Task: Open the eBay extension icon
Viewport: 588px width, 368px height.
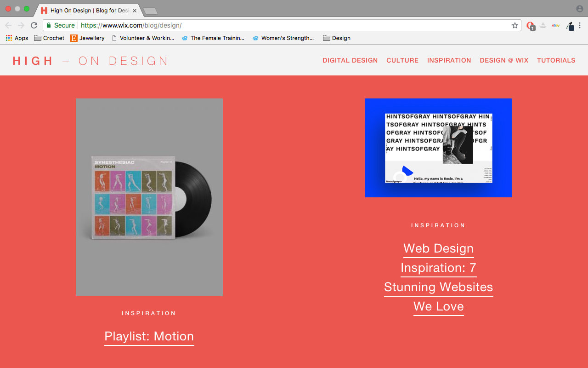Action: click(x=556, y=25)
